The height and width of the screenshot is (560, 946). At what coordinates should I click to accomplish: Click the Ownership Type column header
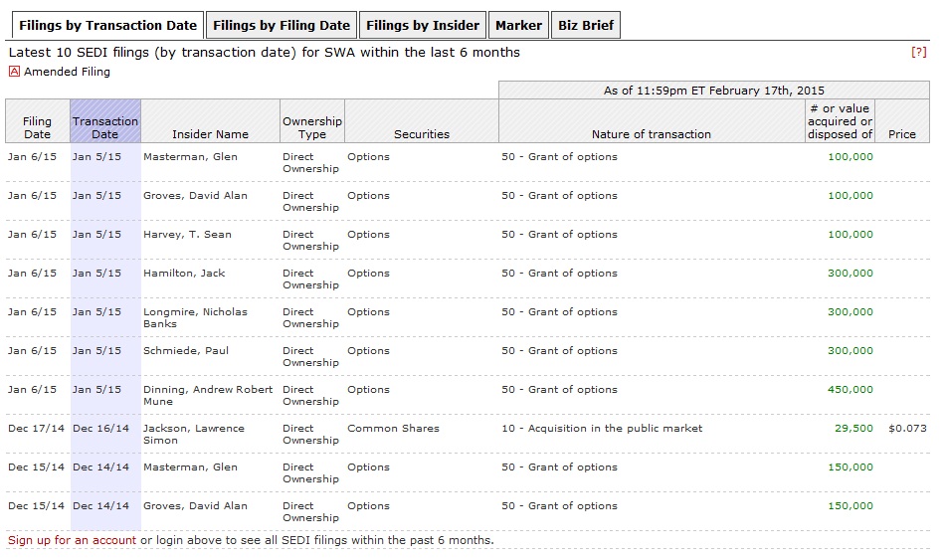[311, 127]
